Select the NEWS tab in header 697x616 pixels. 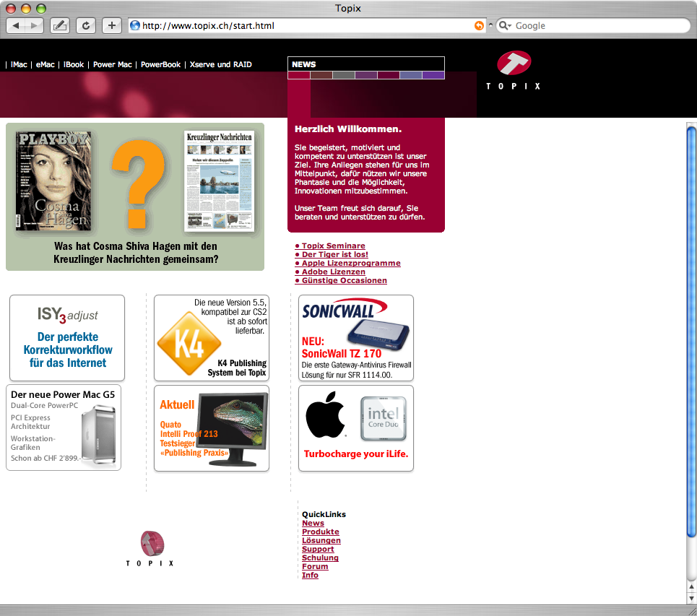pyautogui.click(x=304, y=64)
